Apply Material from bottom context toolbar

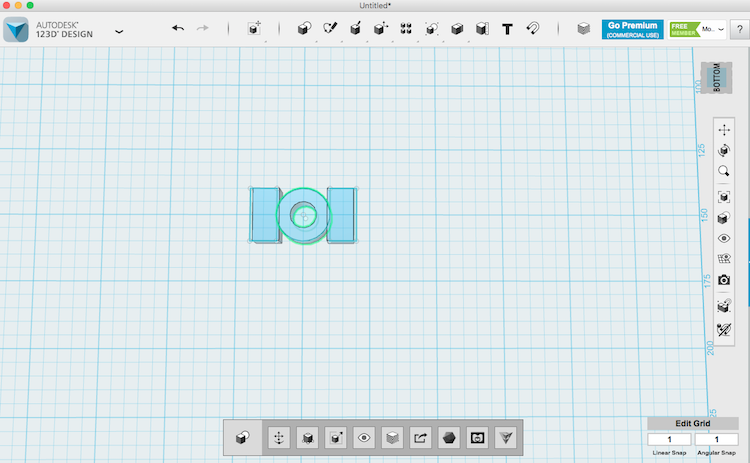click(392, 438)
